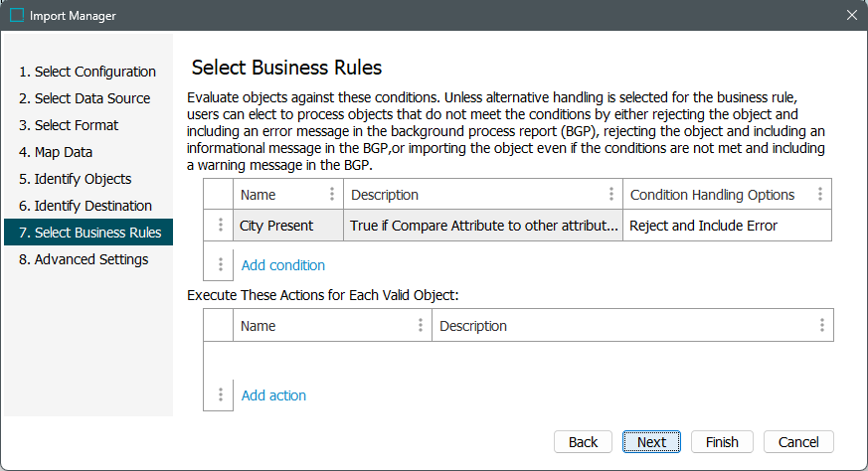This screenshot has height=471, width=868.
Task: Click the Import Manager window icon
Action: (17, 15)
